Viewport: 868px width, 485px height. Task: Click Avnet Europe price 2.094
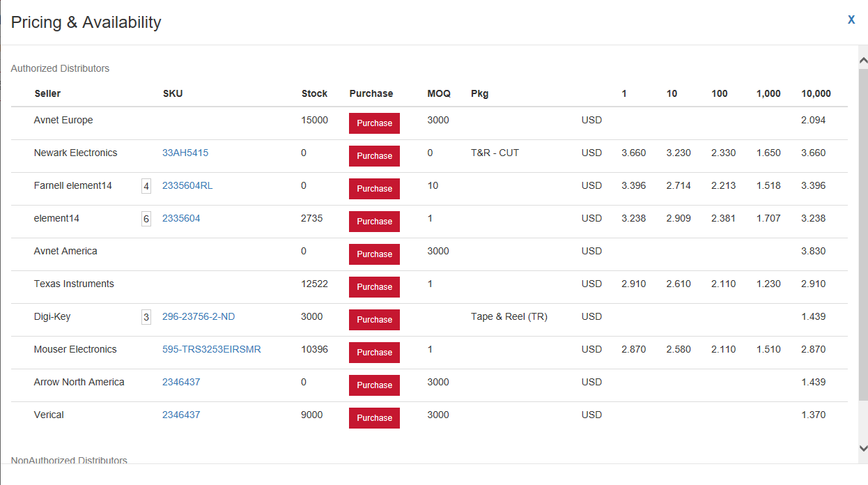(x=813, y=120)
